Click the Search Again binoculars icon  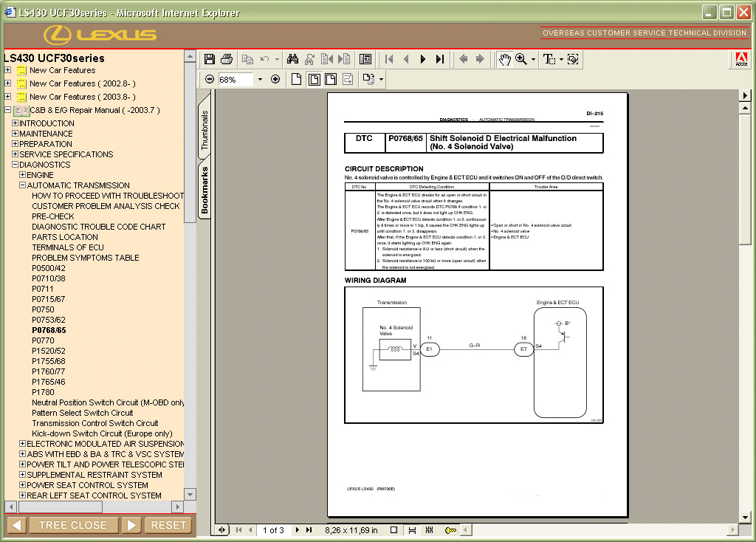coord(309,59)
